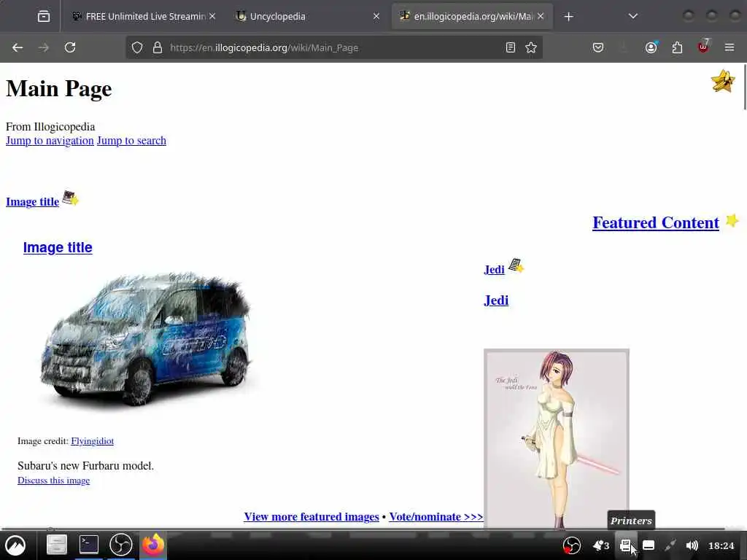The height and width of the screenshot is (560, 747).
Task: Click the Main Page heading text
Action: tap(58, 89)
